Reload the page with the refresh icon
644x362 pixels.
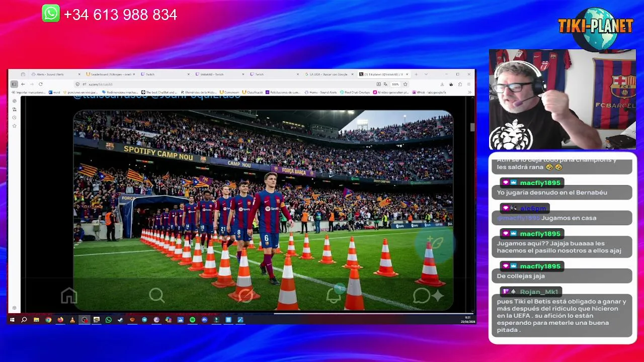pos(40,84)
